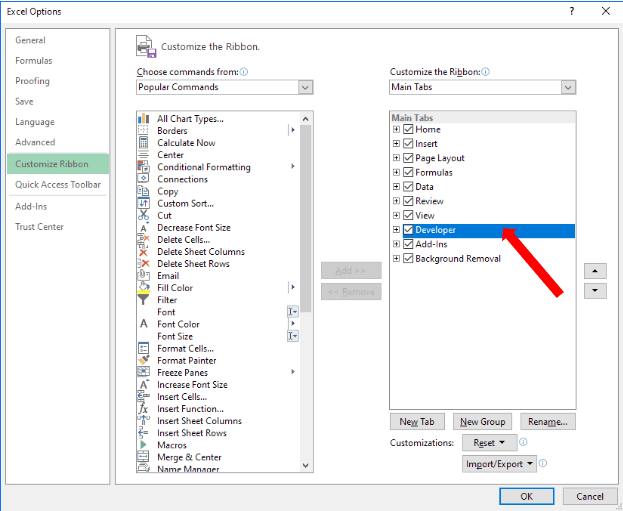
Task: Click the Borders command icon
Action: coord(143,130)
